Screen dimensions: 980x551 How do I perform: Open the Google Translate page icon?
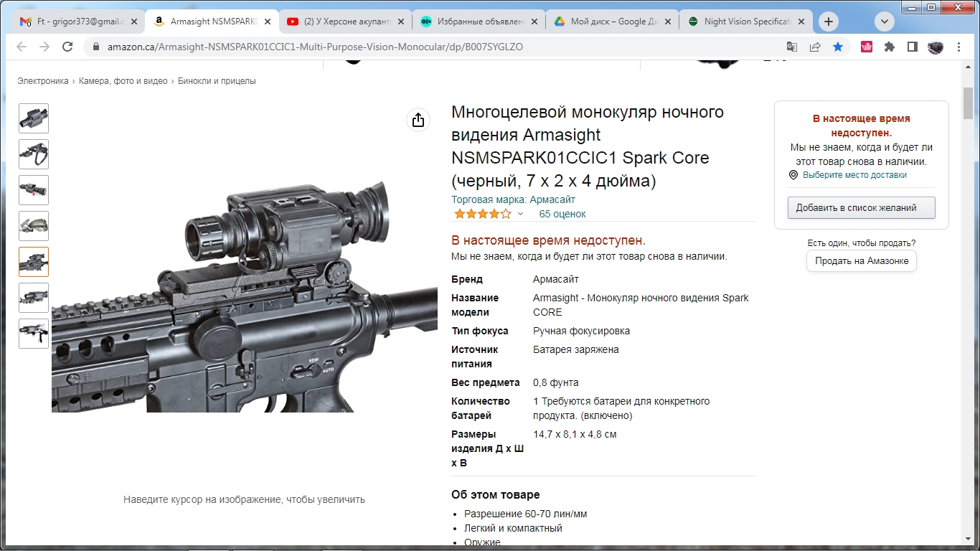point(792,47)
